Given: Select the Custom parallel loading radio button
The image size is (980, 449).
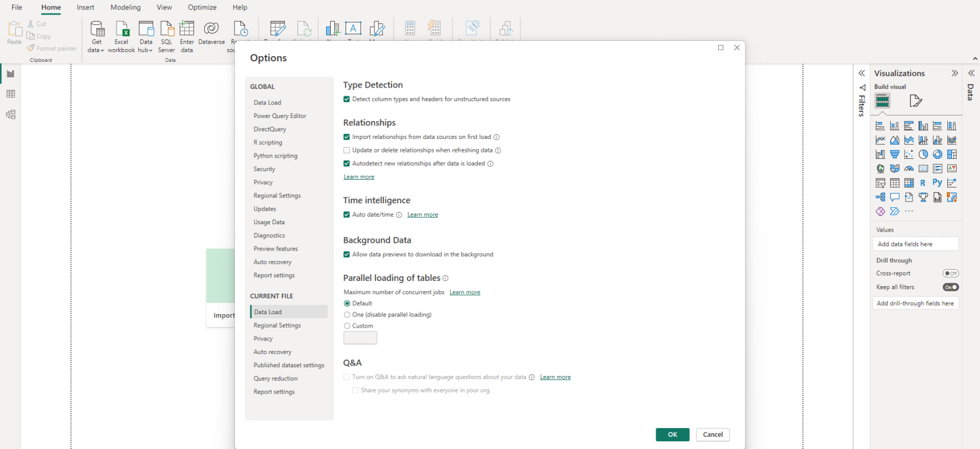Looking at the screenshot, I should coord(347,326).
